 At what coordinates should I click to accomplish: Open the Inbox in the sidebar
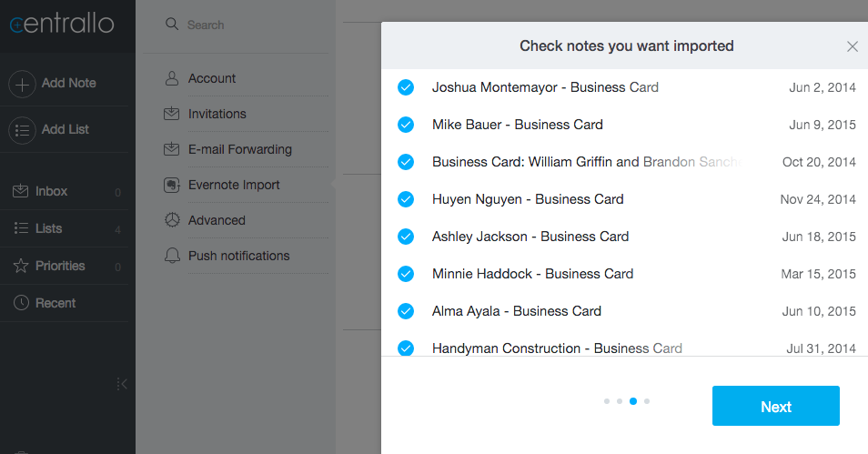(x=51, y=192)
